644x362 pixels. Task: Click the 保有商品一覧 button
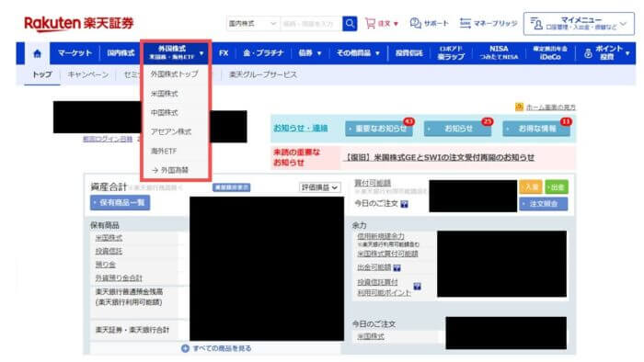[120, 202]
